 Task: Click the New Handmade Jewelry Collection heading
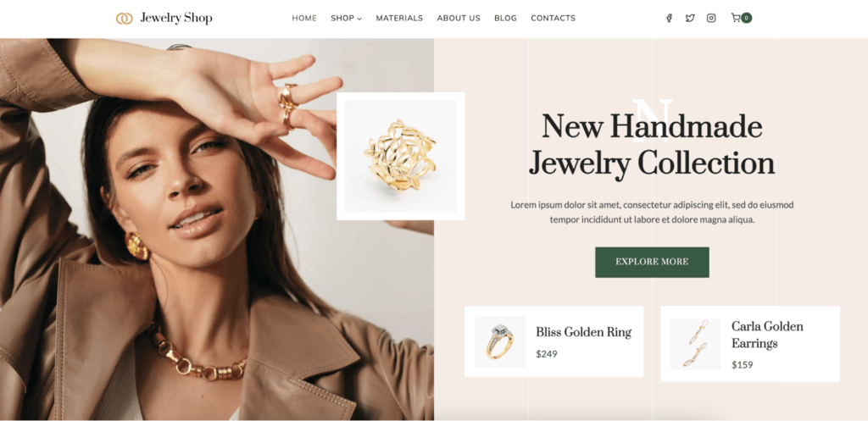[652, 145]
